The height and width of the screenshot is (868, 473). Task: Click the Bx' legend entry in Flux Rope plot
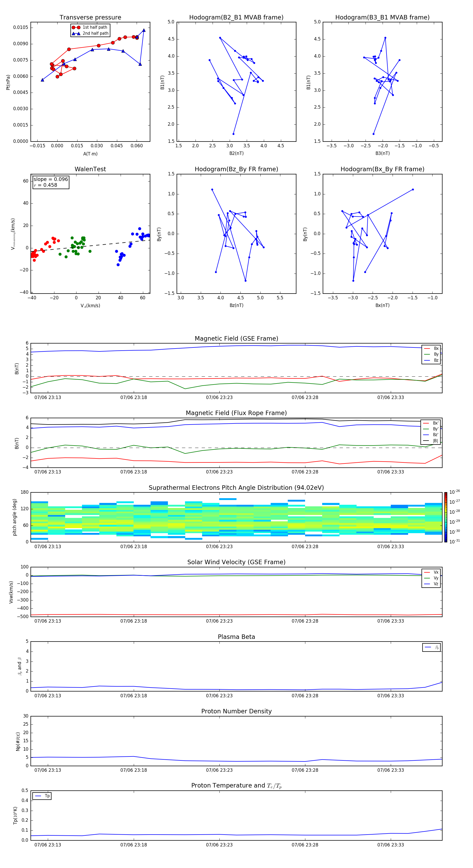[431, 423]
